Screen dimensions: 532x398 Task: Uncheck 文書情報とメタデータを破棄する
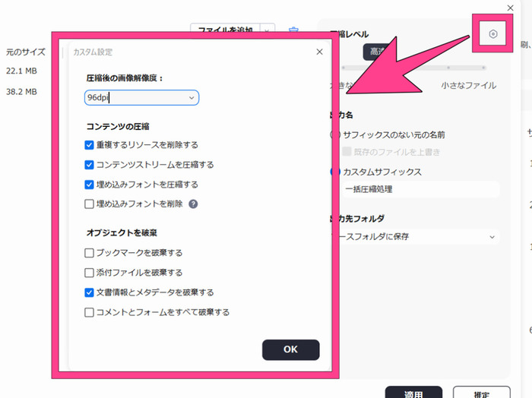pyautogui.click(x=89, y=292)
